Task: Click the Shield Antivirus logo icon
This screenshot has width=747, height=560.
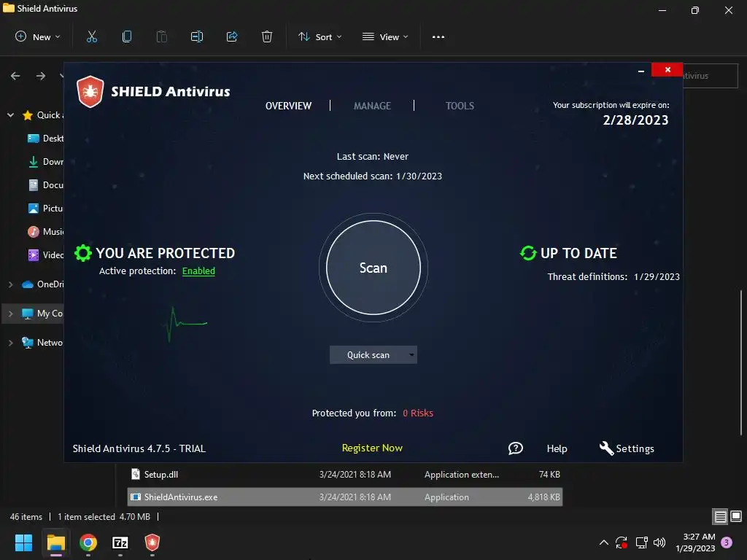Action: (x=90, y=91)
